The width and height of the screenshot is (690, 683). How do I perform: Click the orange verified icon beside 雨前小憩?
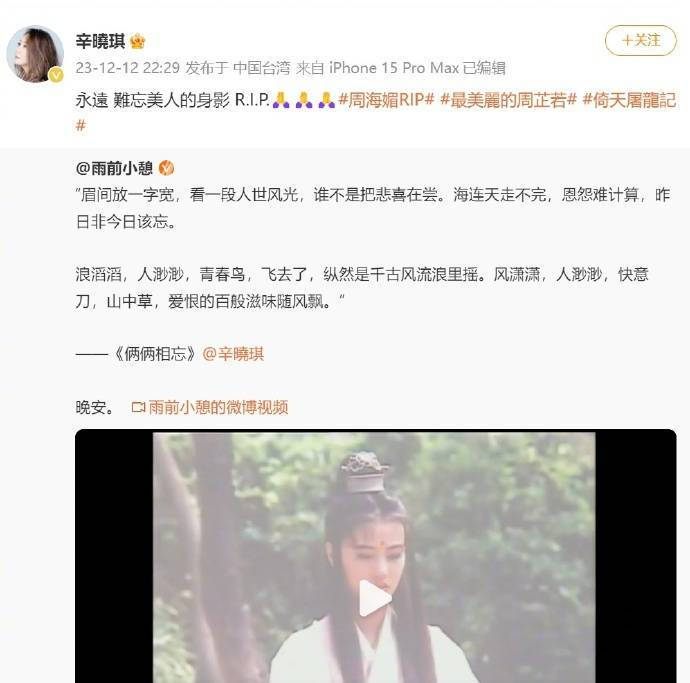[x=166, y=168]
